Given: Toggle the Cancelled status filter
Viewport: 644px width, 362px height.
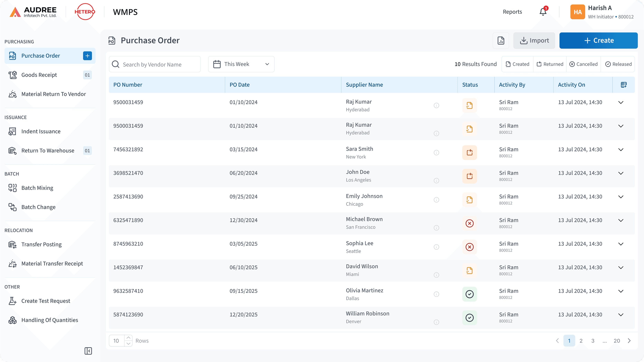Looking at the screenshot, I should click(583, 64).
